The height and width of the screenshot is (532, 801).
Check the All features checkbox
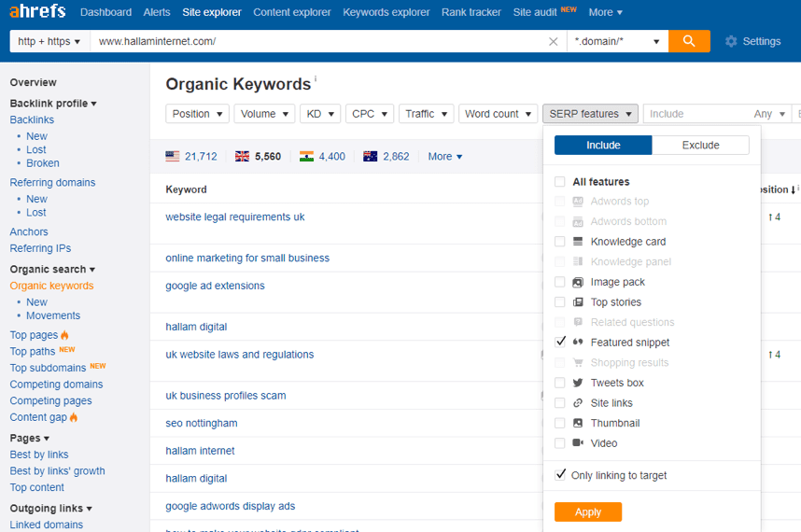[560, 181]
